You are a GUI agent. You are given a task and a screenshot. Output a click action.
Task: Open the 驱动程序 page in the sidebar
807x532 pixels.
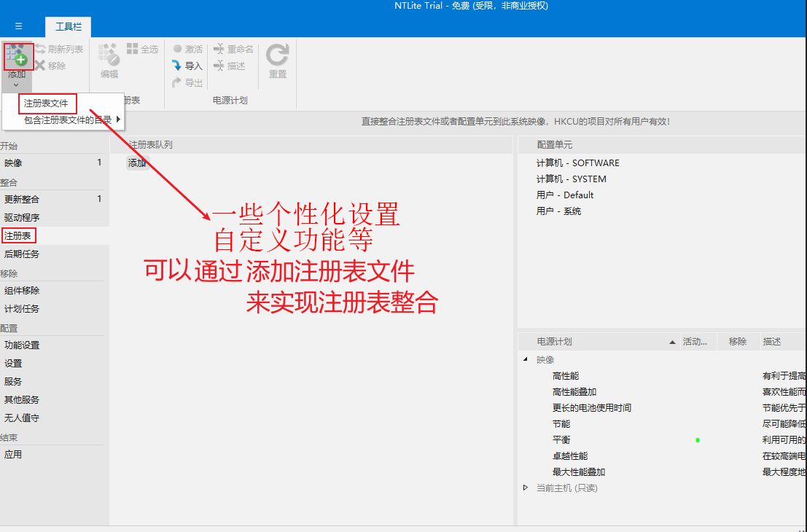(22, 217)
